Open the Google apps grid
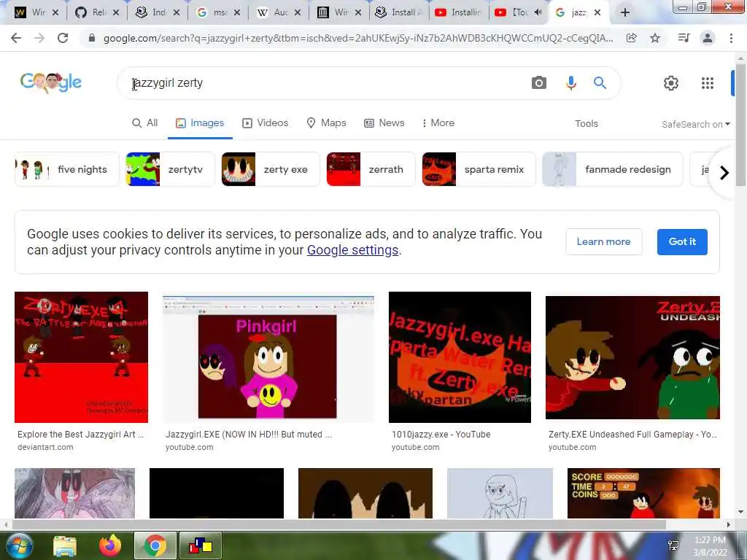This screenshot has width=747, height=560. point(708,83)
